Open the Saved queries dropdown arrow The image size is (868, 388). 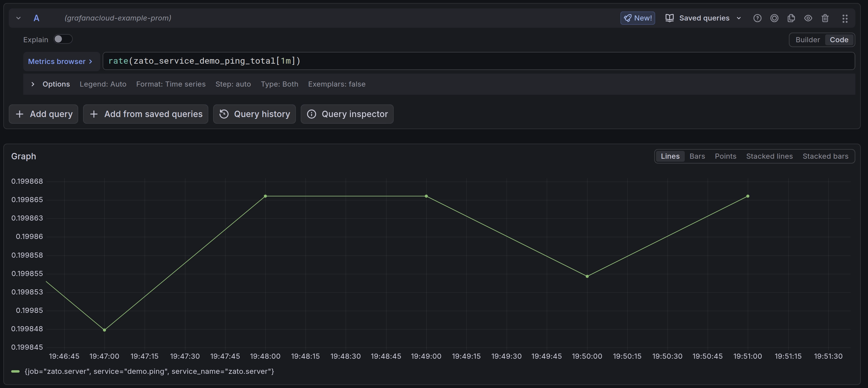738,18
